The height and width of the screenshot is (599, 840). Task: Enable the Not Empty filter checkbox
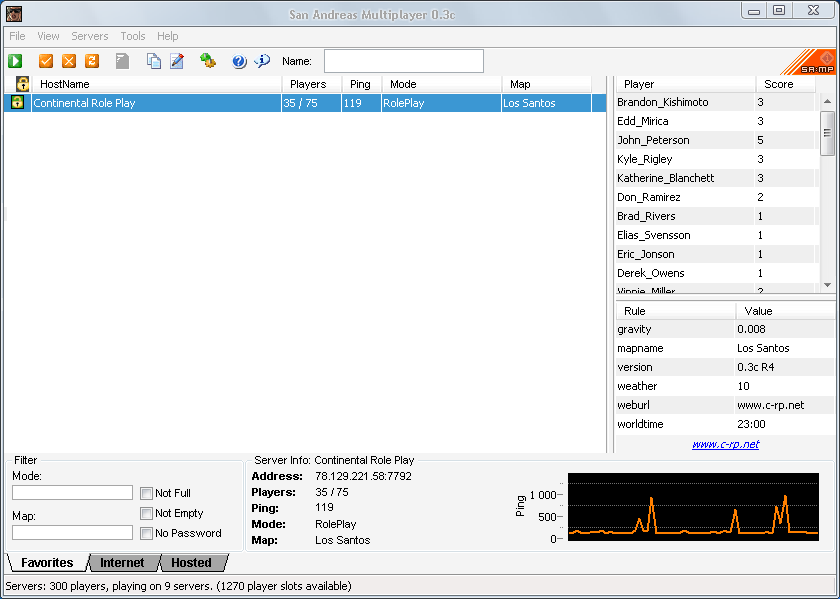[x=146, y=513]
